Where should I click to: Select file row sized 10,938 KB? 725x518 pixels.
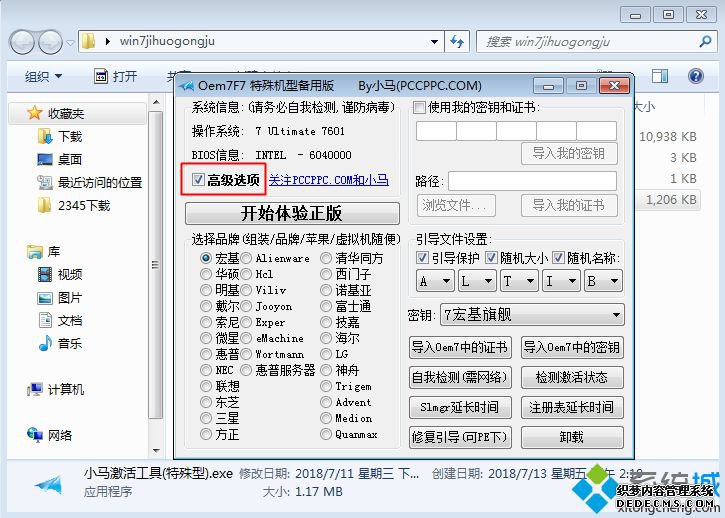click(668, 136)
